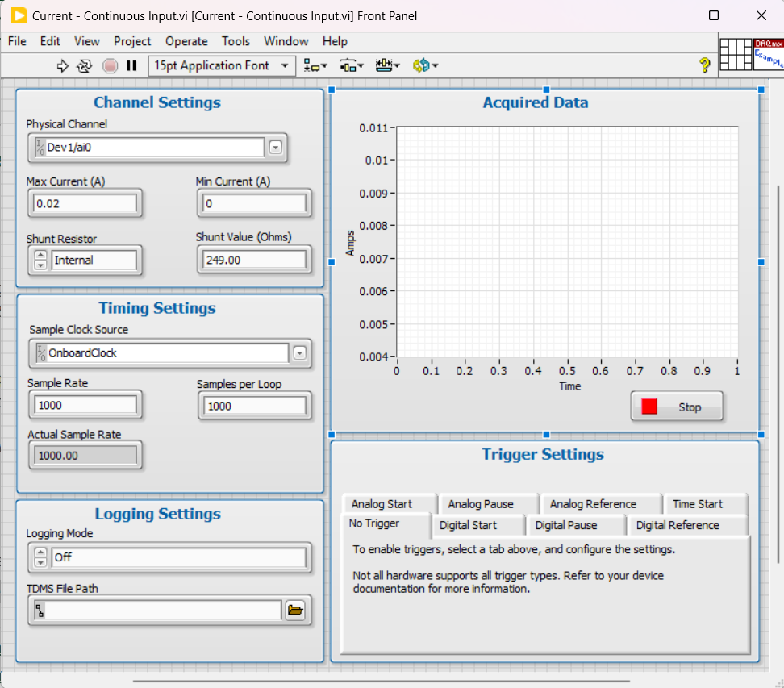Switch to the Analog Pause tab
784x688 pixels.
487,504
